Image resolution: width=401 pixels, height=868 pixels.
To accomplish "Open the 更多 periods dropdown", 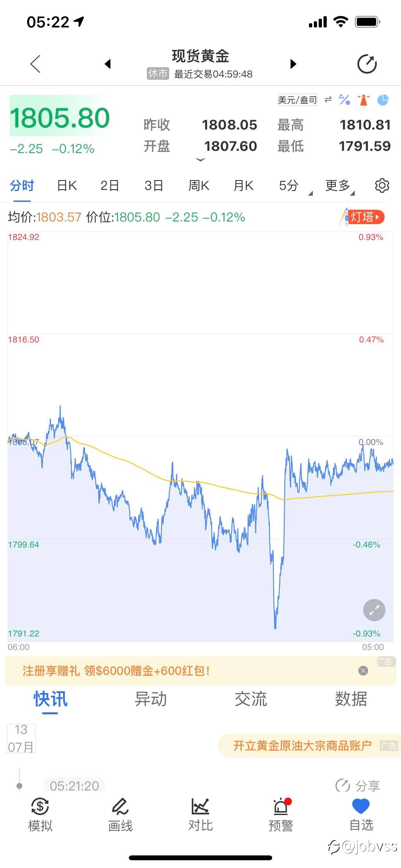I will click(x=339, y=186).
